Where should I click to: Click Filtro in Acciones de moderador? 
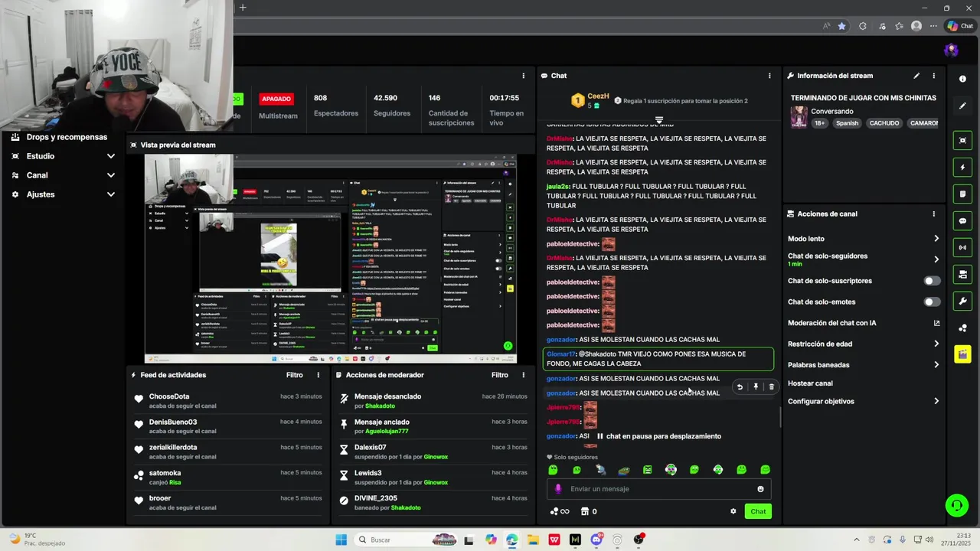500,375
